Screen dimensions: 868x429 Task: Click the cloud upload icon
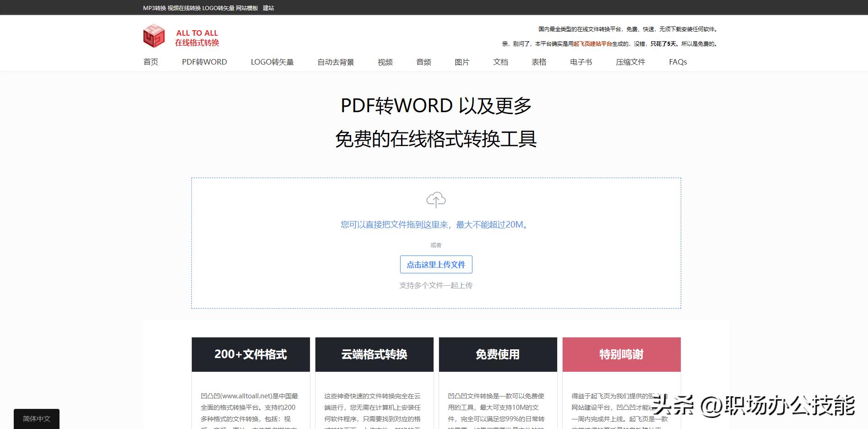pyautogui.click(x=435, y=200)
